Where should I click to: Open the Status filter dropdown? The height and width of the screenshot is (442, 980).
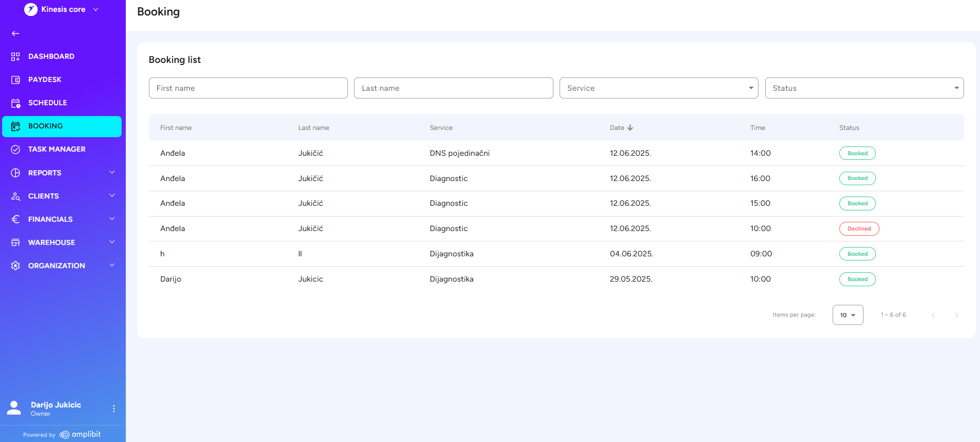pyautogui.click(x=864, y=88)
